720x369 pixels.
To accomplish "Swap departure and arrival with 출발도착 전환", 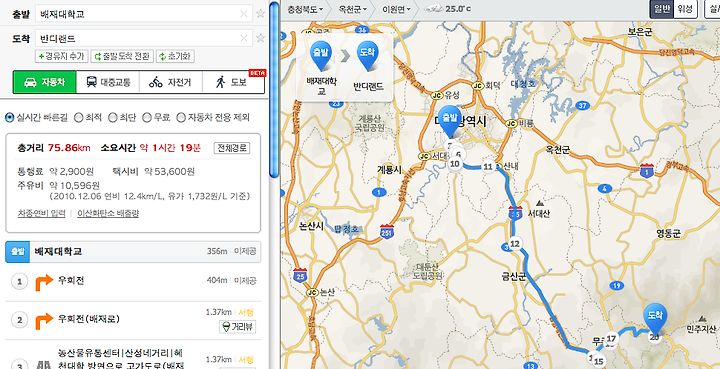I will click(x=122, y=56).
